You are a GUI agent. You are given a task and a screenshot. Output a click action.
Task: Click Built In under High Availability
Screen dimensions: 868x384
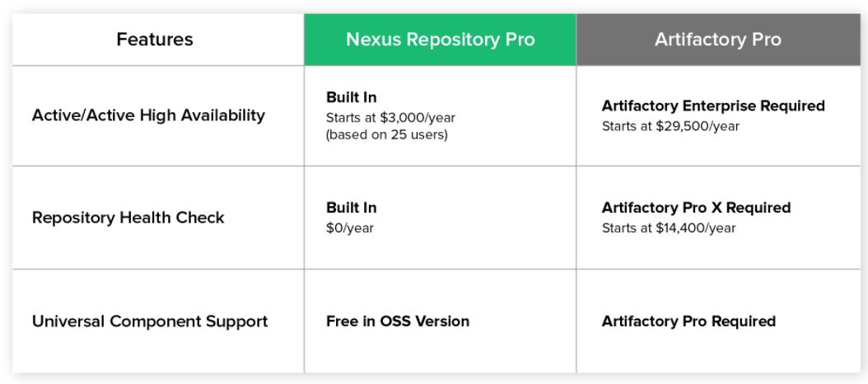click(x=352, y=97)
